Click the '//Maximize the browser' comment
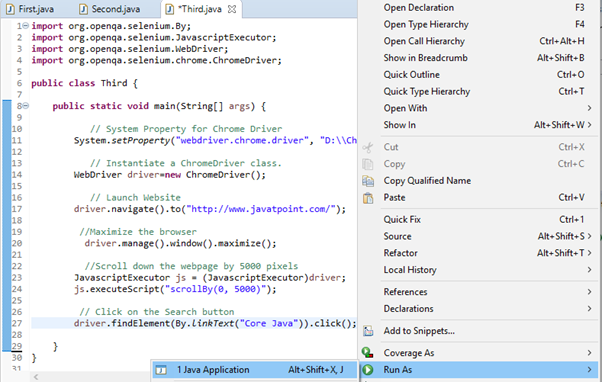 tap(138, 232)
